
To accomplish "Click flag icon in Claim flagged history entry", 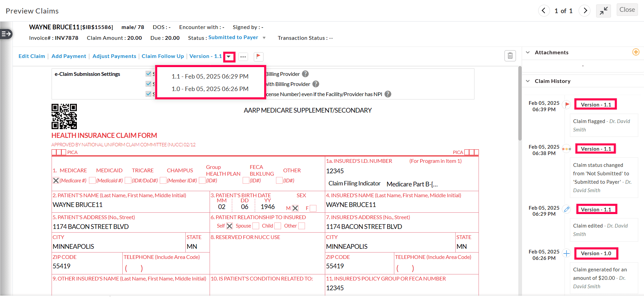I will (x=567, y=105).
